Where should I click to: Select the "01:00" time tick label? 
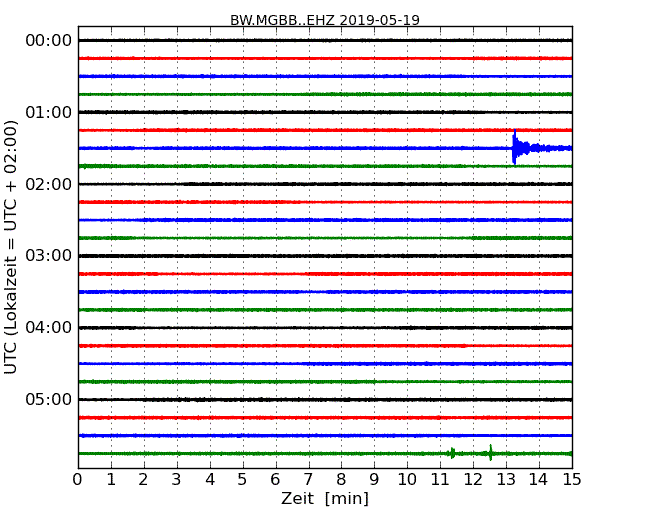pyautogui.click(x=49, y=112)
